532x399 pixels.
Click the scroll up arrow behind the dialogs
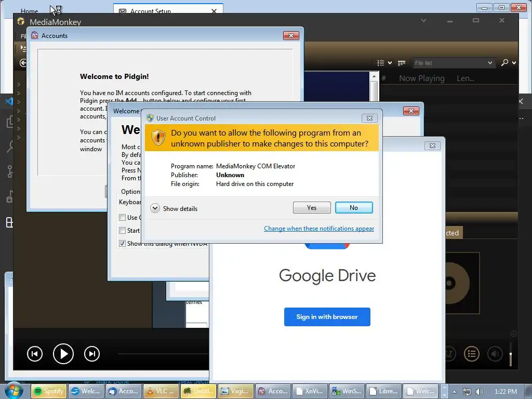coord(374,76)
